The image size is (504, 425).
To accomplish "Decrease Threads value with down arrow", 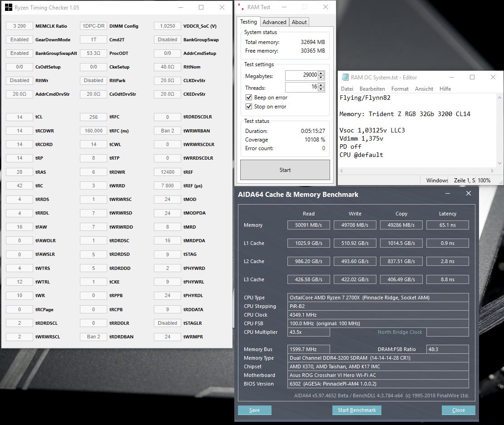I will tap(321, 89).
